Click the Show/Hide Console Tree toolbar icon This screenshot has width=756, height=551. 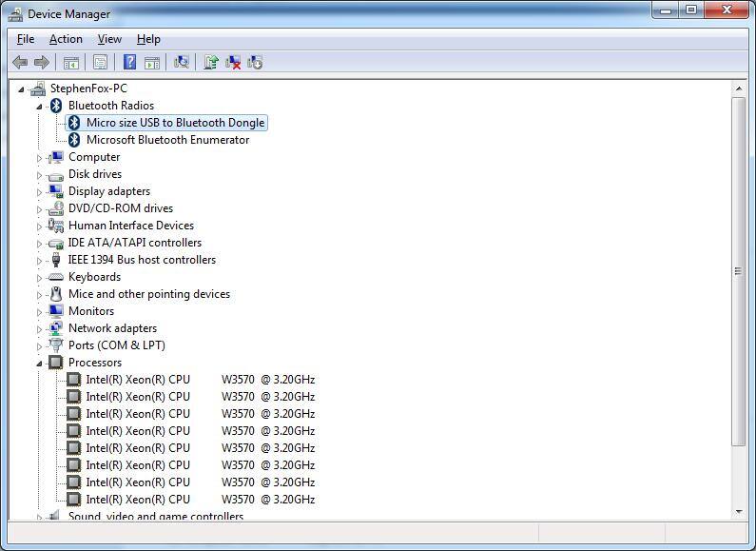tap(70, 63)
